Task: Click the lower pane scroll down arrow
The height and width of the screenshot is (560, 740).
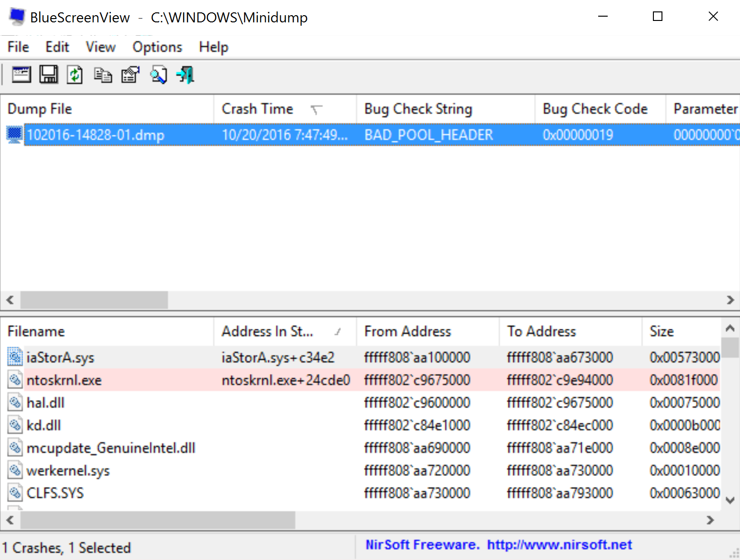Action: coord(730,500)
